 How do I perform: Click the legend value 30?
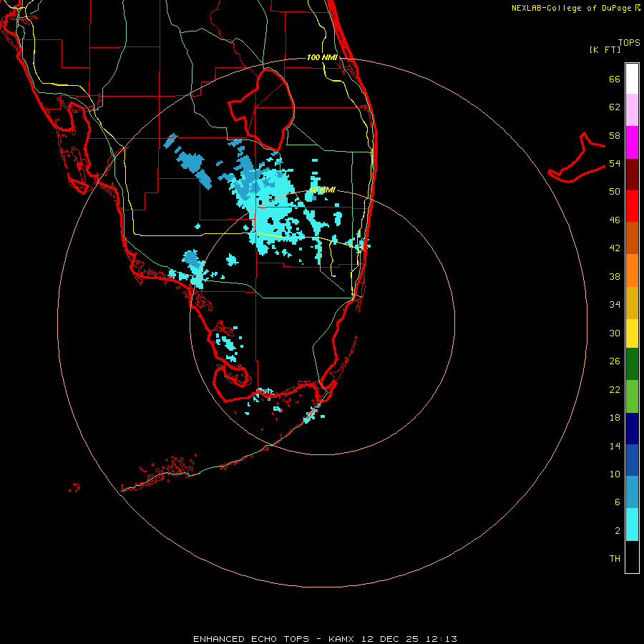pyautogui.click(x=615, y=333)
